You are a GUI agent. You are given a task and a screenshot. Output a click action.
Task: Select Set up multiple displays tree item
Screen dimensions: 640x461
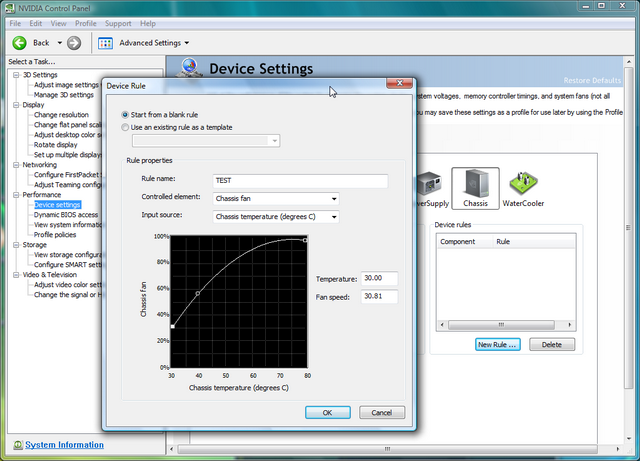[68, 155]
